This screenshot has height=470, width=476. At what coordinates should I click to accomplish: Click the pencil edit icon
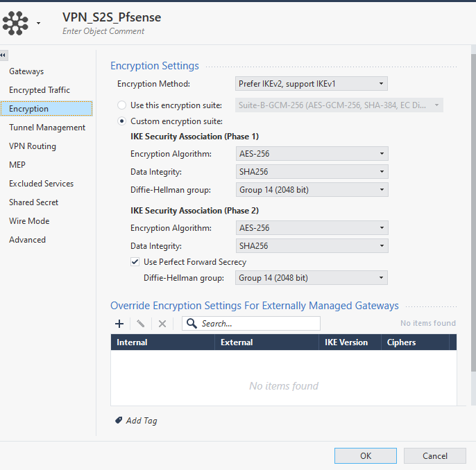coord(140,324)
